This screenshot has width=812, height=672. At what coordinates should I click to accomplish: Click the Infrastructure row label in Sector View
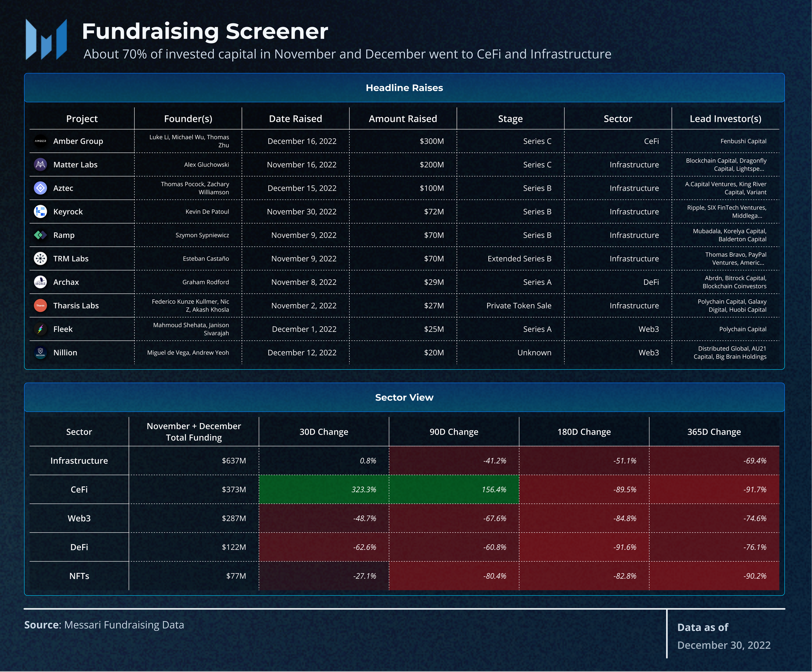coord(79,461)
